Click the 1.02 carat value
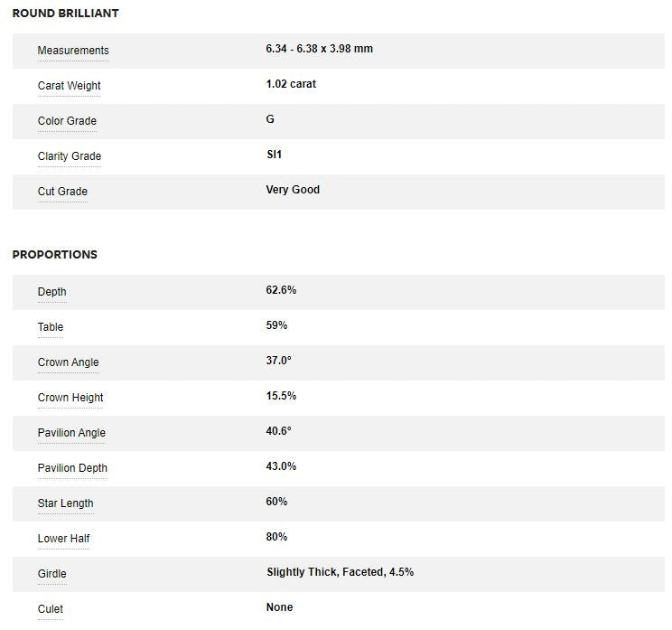Screen dimensions: 672x630 (291, 84)
